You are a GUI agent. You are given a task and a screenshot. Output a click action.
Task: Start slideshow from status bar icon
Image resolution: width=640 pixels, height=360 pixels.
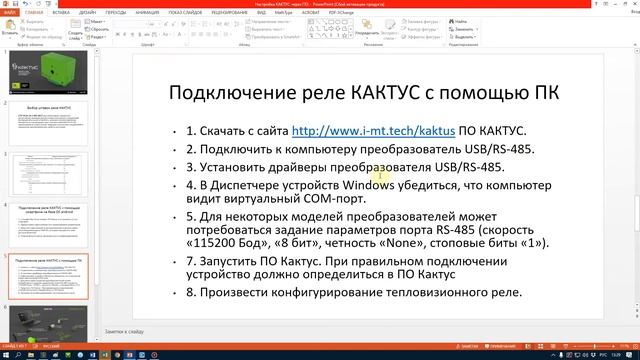565,347
